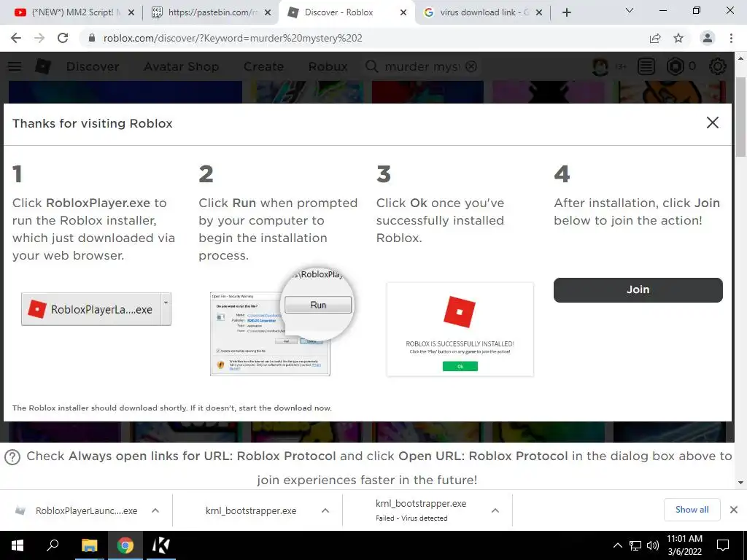Clear the murder mystery search text
This screenshot has height=560, width=747.
[x=471, y=66]
